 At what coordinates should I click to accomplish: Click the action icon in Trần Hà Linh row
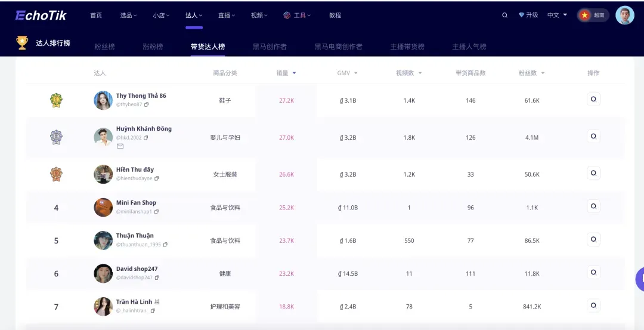coord(593,306)
